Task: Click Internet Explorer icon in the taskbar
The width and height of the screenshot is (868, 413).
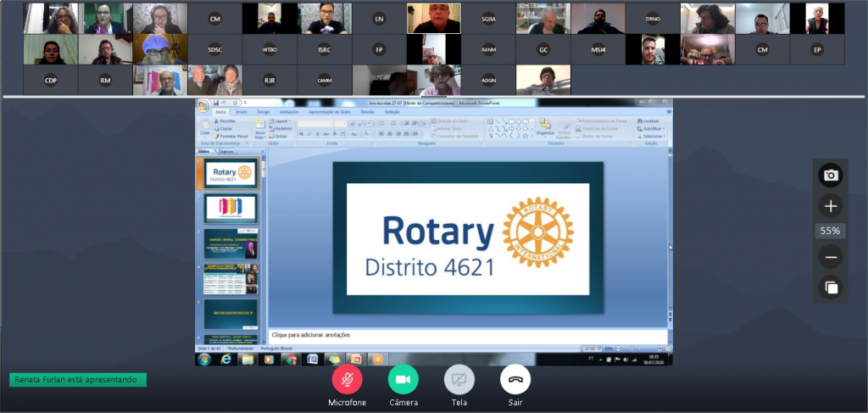Action: pos(226,360)
